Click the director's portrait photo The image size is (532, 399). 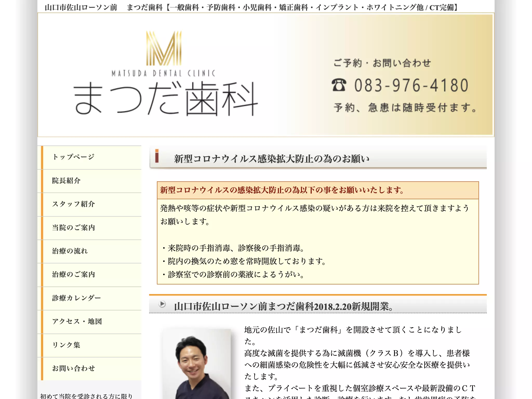197,364
